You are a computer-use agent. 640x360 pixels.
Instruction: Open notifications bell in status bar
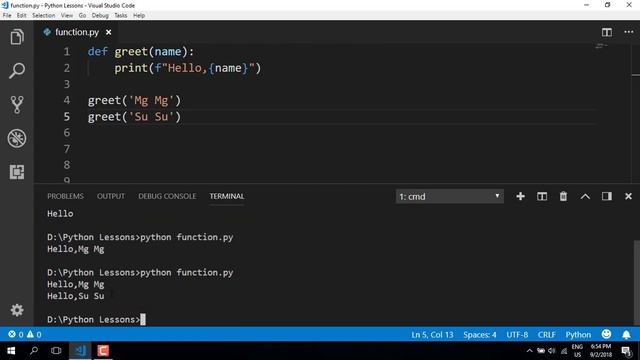click(x=626, y=335)
